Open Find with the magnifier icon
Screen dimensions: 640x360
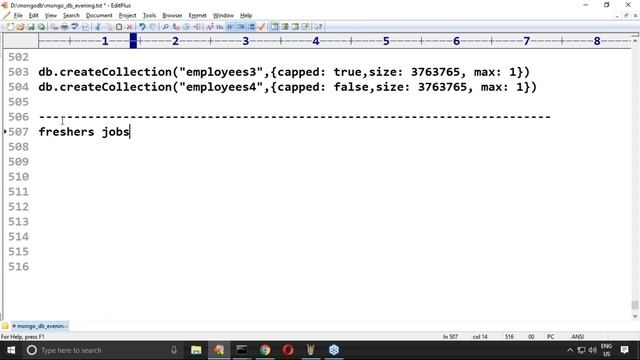pos(165,27)
